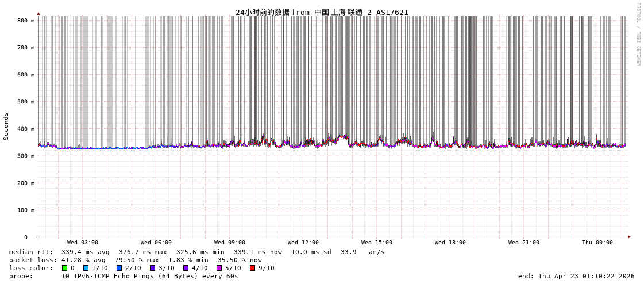Viewport: 644px width, 284px height.
Task: Click the x-axis arrow at right end
Action: point(629,237)
